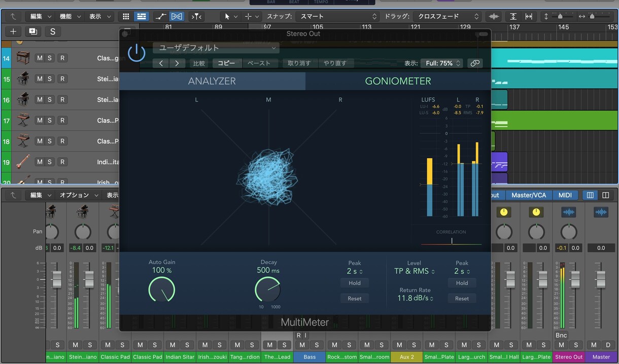Select the MIDI mixer tab
Screen dimensions: 619x364
click(x=565, y=195)
